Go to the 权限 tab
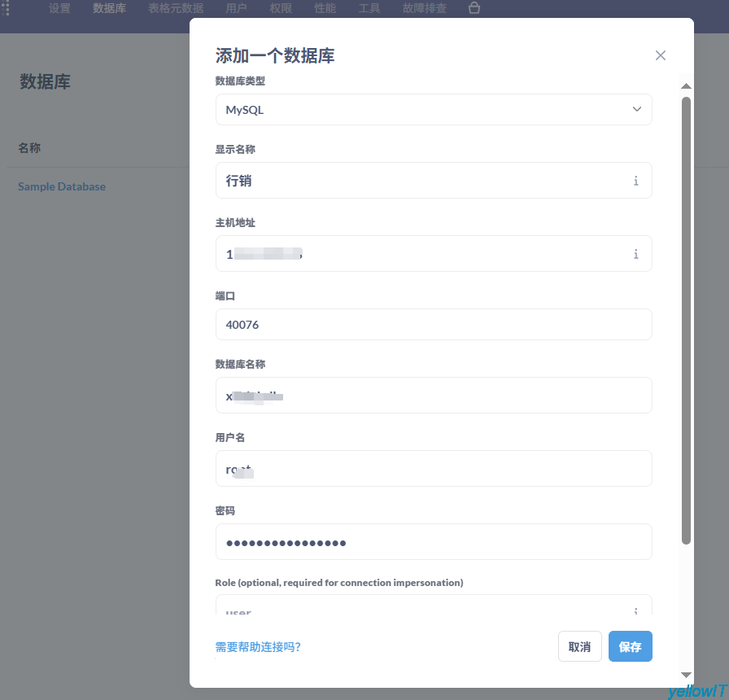Viewport: 729px width, 700px height. click(281, 9)
